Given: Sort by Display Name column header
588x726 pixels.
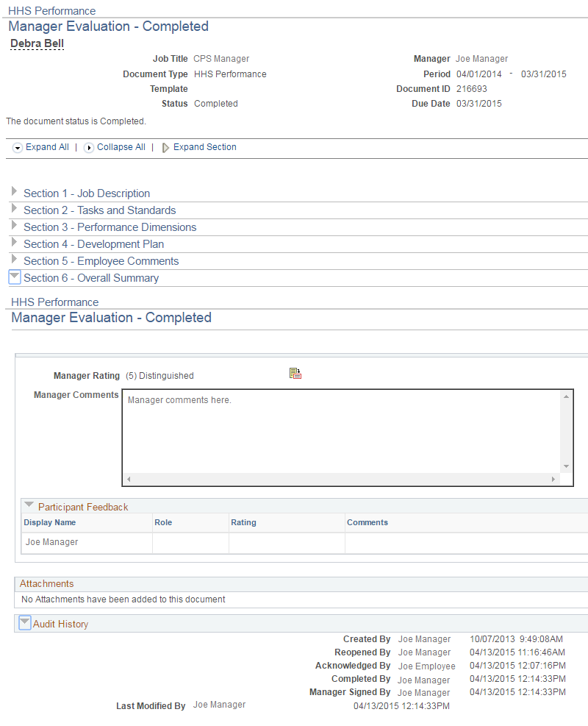Looking at the screenshot, I should coord(49,522).
